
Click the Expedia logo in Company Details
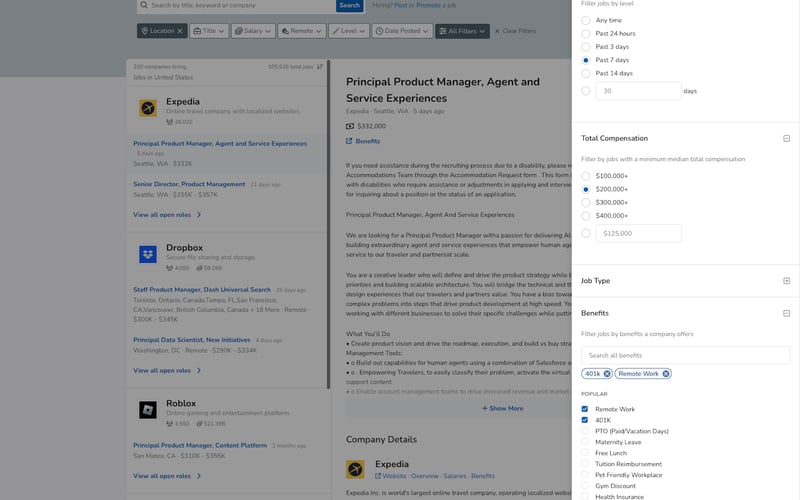[355, 469]
